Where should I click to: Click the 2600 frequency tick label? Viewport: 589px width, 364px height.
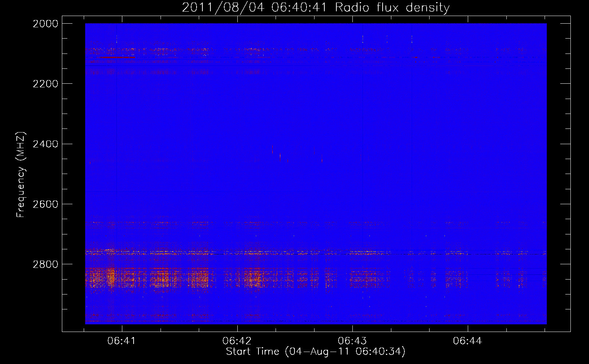coord(46,204)
